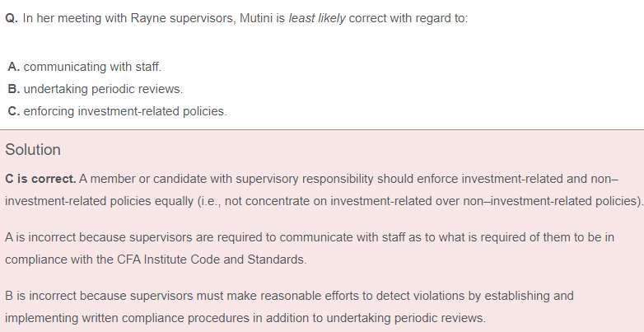Click the Solution heading
Viewport: 644px width, 332px height.
click(33, 150)
